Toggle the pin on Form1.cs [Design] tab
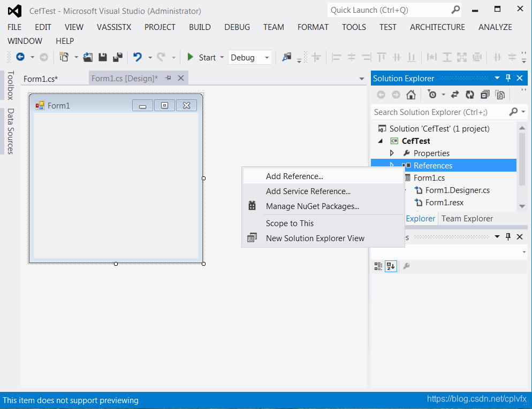The image size is (532, 409). click(169, 78)
